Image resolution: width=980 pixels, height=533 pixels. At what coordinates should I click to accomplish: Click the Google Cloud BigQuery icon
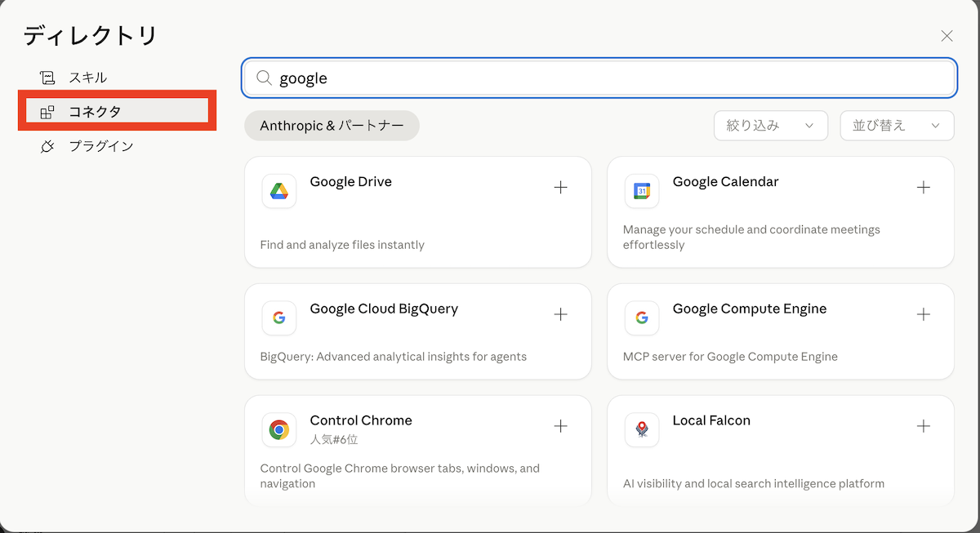click(x=279, y=318)
